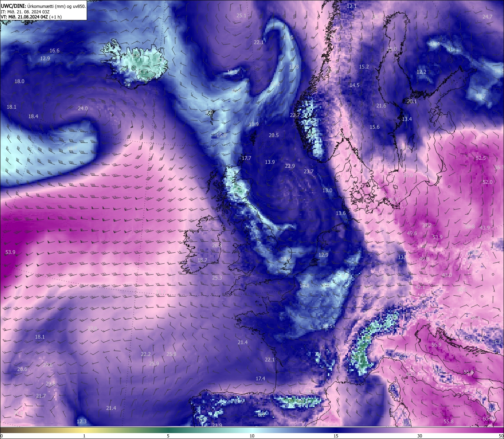Click the 18.4 value label

coord(33,117)
